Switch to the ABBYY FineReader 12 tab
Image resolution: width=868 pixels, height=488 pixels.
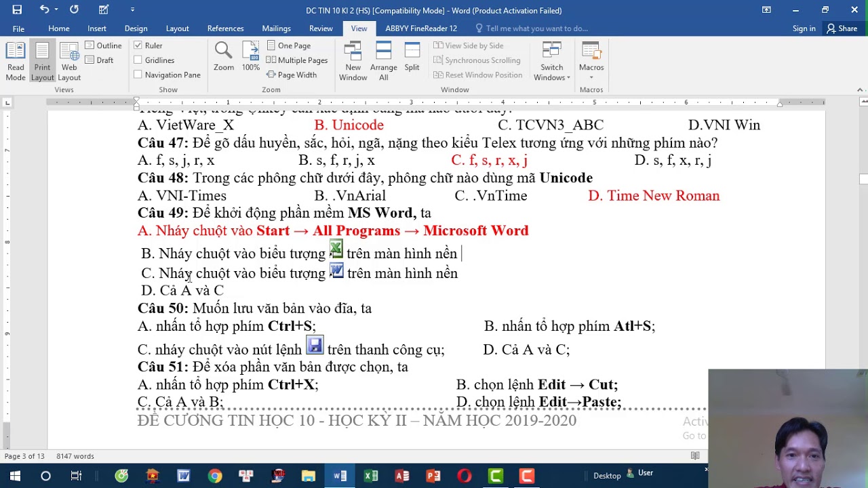pyautogui.click(x=421, y=28)
